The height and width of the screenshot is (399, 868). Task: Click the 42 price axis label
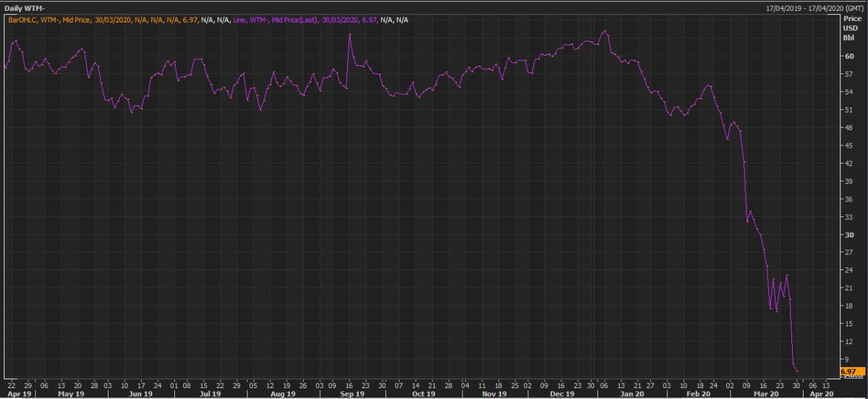coord(848,164)
